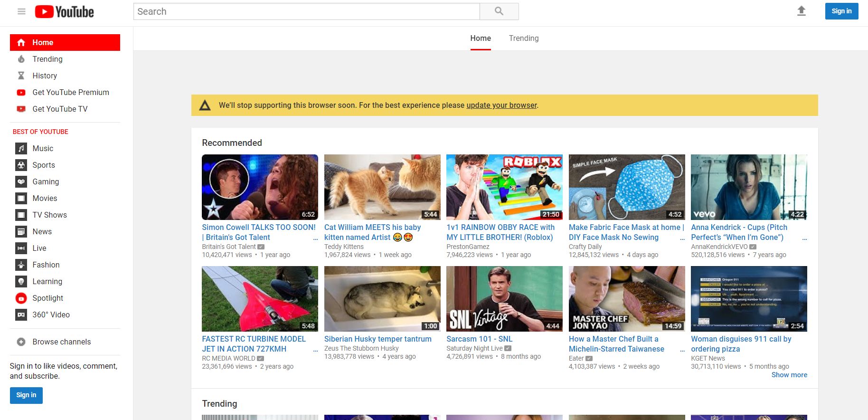Select the Home tab
Screen dimensions: 868x420
coord(480,38)
